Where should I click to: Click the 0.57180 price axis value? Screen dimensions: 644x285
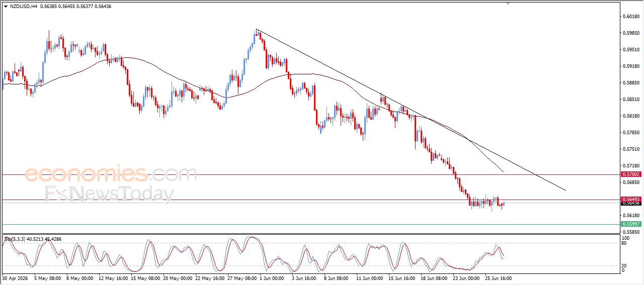631,165
